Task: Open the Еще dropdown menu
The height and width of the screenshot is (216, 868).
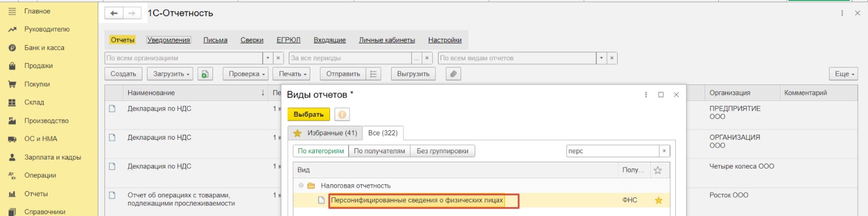Action: (x=843, y=74)
